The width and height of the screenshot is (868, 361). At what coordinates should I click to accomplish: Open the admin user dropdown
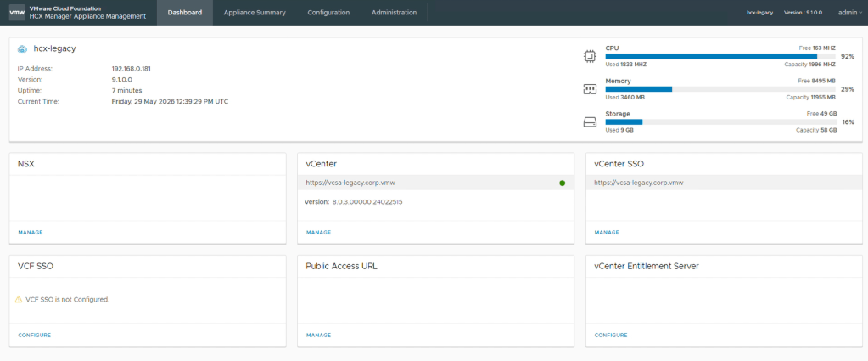(x=849, y=13)
